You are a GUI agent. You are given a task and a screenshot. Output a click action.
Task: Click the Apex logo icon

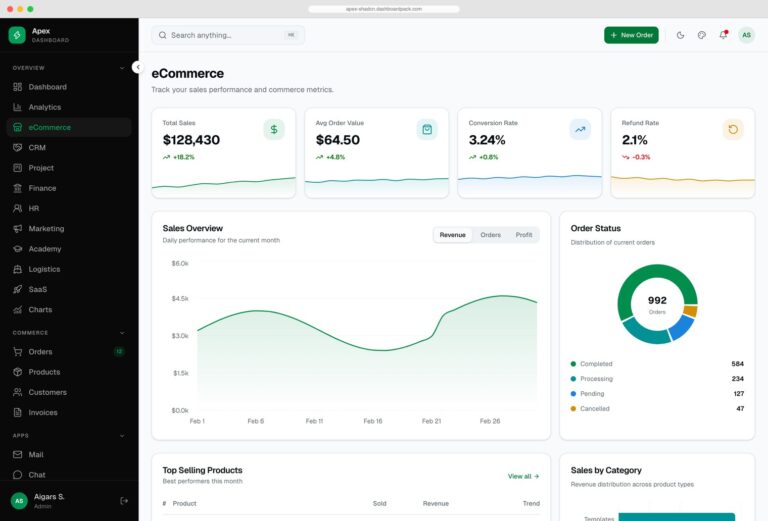[17, 35]
